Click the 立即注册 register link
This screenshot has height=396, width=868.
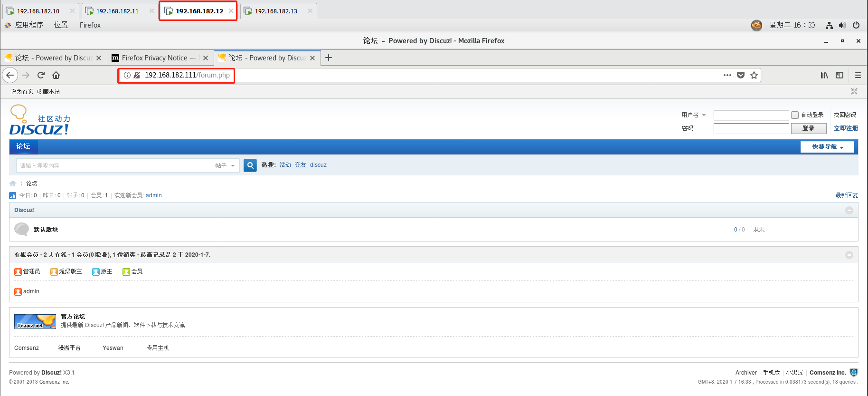846,128
